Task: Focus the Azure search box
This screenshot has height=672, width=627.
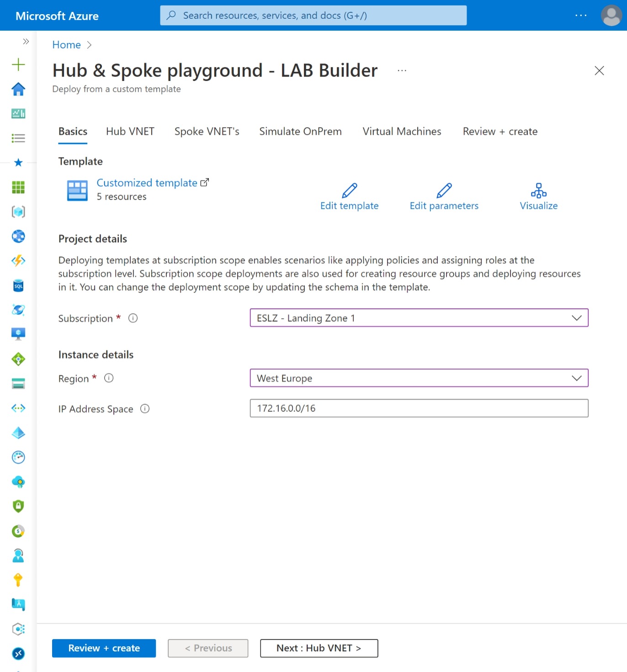Action: [x=313, y=16]
